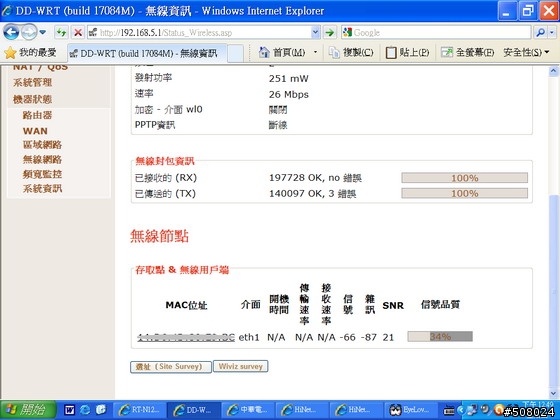
Task: Switch to the first HiNet taskbar window
Action: tap(302, 410)
